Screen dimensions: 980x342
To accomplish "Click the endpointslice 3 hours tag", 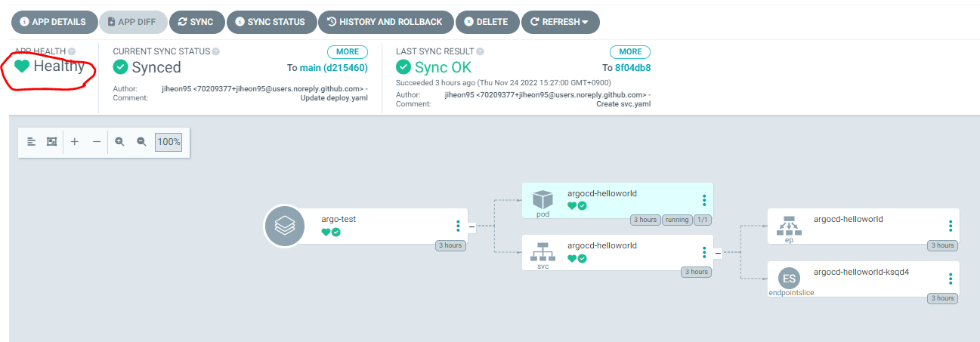I will [x=942, y=298].
